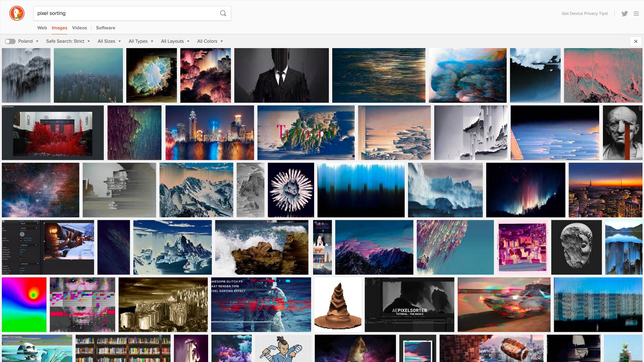644x362 pixels.
Task: Toggle the Poland region switch
Action: 10,41
